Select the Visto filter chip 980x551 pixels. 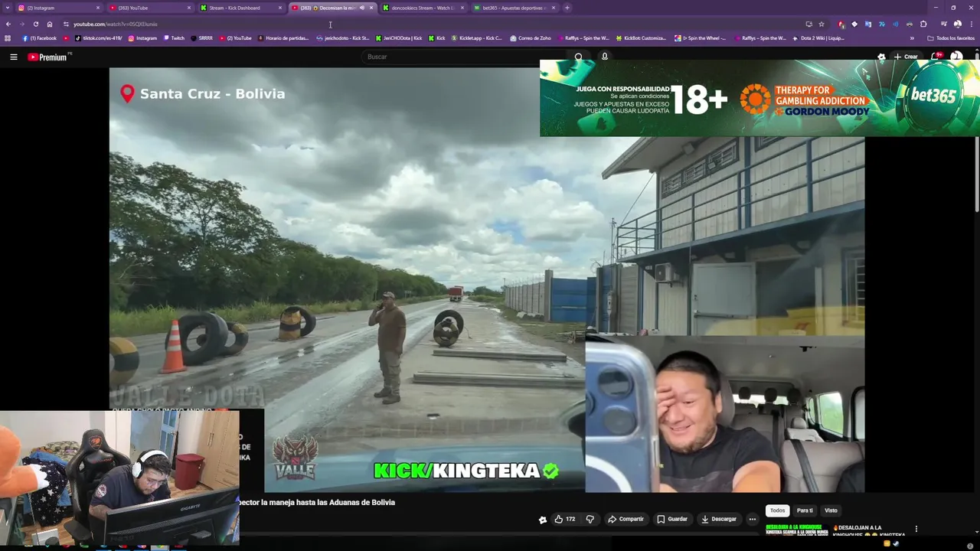click(831, 510)
